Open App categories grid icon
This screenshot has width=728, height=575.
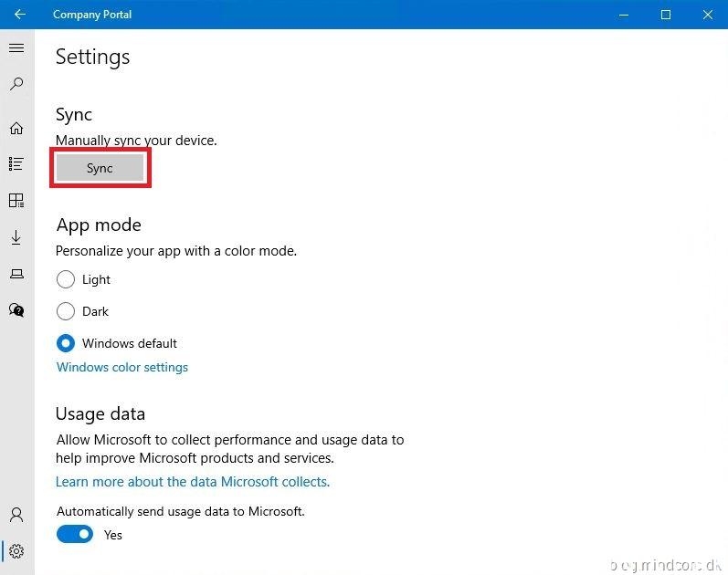tap(16, 201)
